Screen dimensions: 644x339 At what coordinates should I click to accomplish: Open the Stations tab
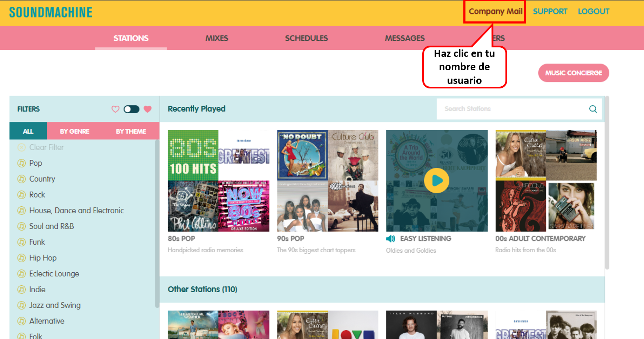(x=131, y=38)
